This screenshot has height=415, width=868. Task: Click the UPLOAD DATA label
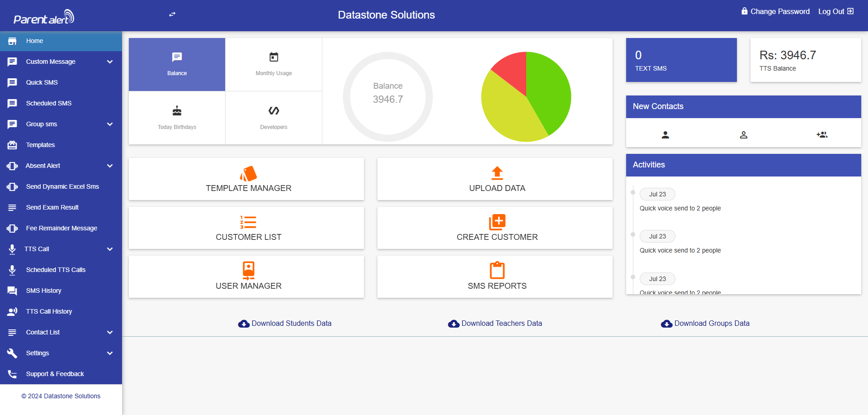[497, 188]
